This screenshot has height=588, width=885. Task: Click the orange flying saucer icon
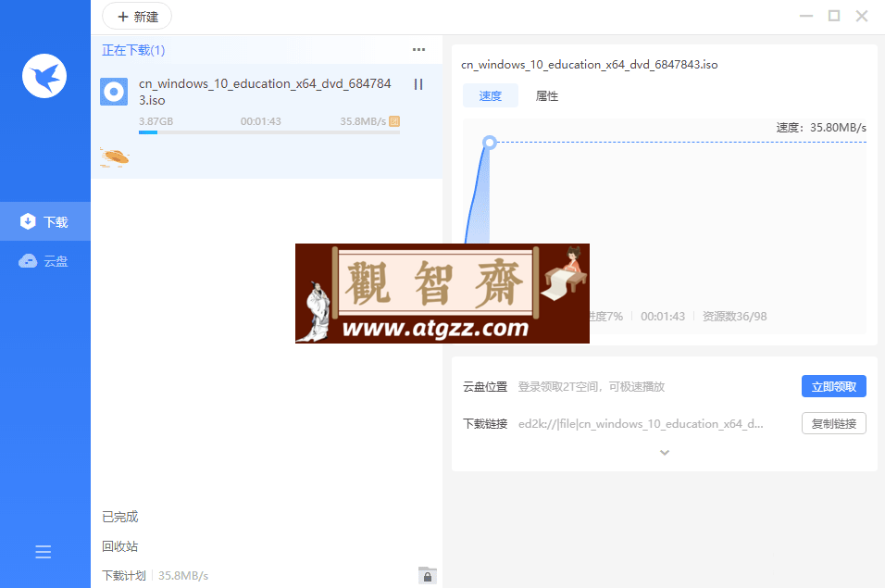tap(115, 157)
